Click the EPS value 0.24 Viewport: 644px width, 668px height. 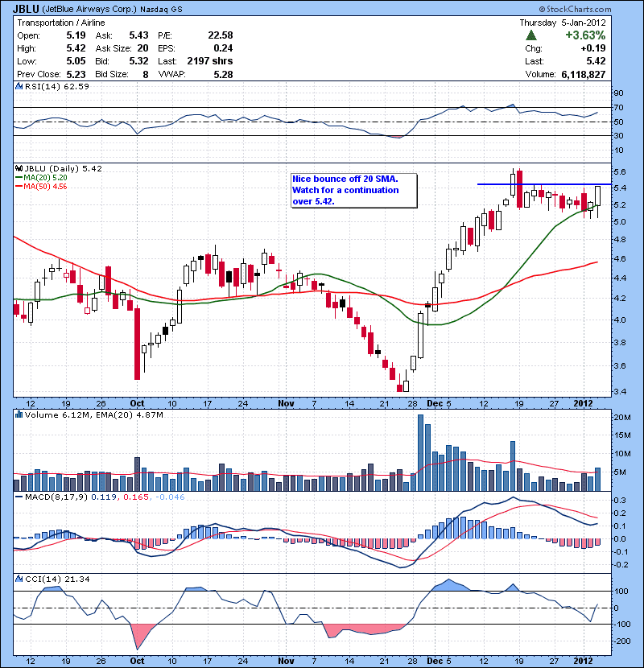(x=223, y=48)
